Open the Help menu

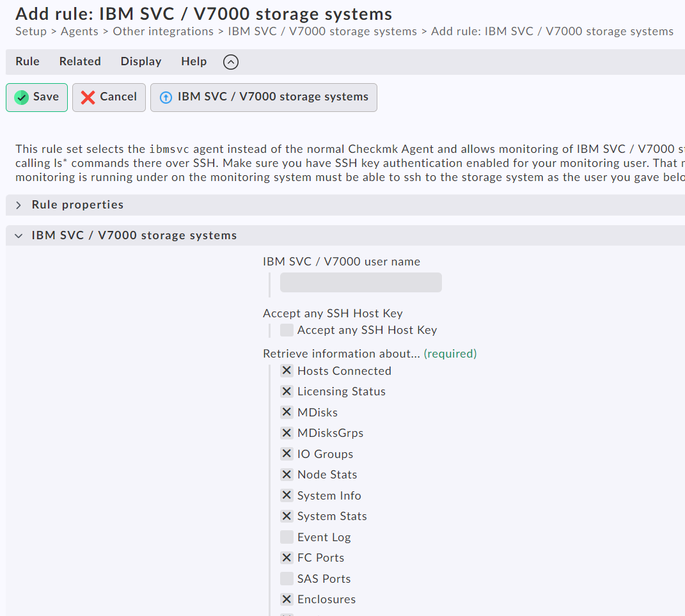[x=194, y=61]
